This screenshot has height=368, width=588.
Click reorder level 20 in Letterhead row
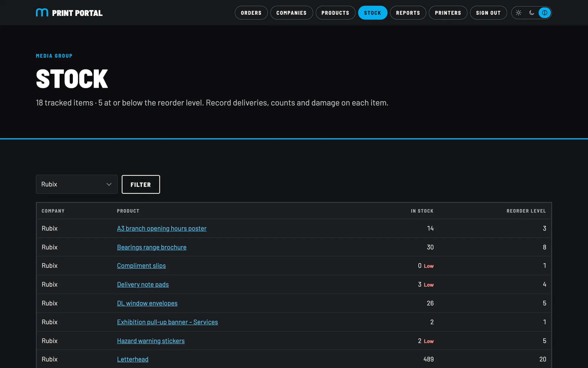pos(543,359)
